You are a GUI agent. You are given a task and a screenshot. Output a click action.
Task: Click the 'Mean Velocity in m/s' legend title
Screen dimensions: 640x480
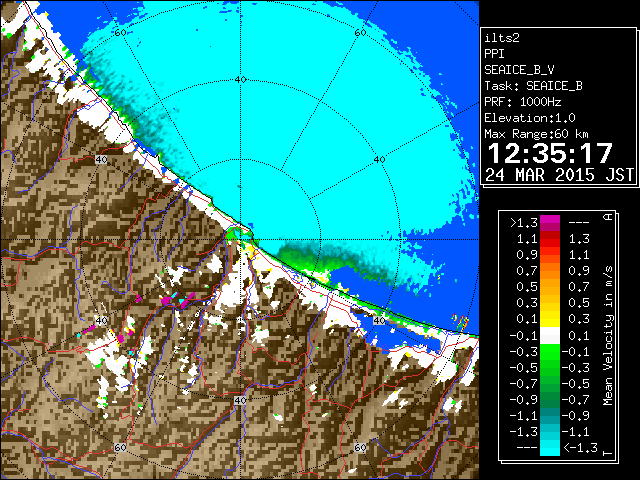(608, 336)
